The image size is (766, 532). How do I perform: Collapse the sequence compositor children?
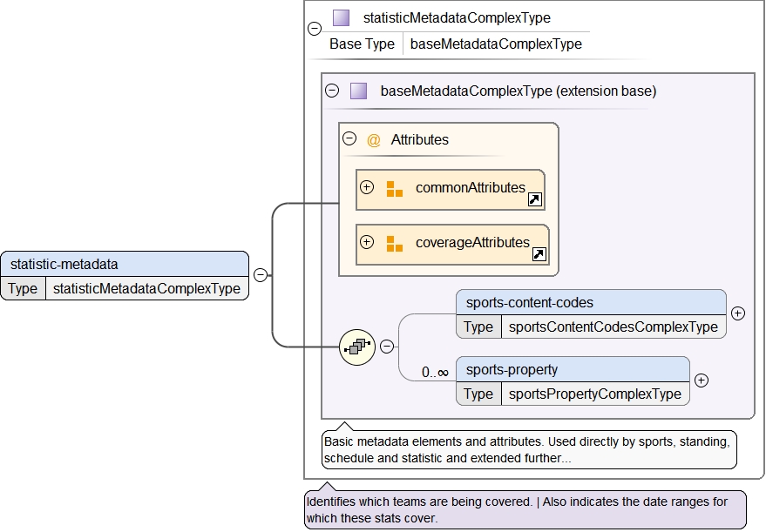387,347
